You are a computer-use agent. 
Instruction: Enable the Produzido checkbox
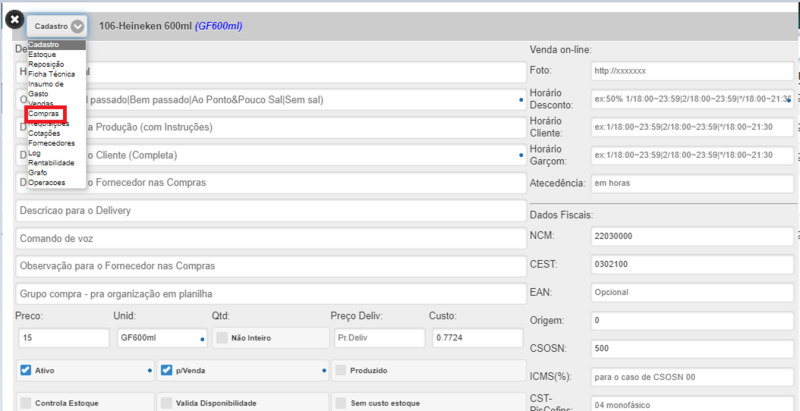[x=341, y=370]
